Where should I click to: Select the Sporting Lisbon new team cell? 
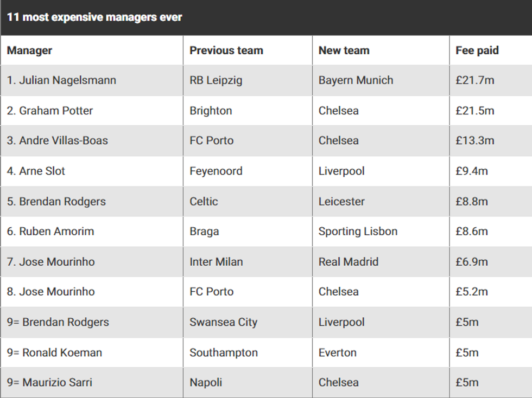click(x=358, y=231)
